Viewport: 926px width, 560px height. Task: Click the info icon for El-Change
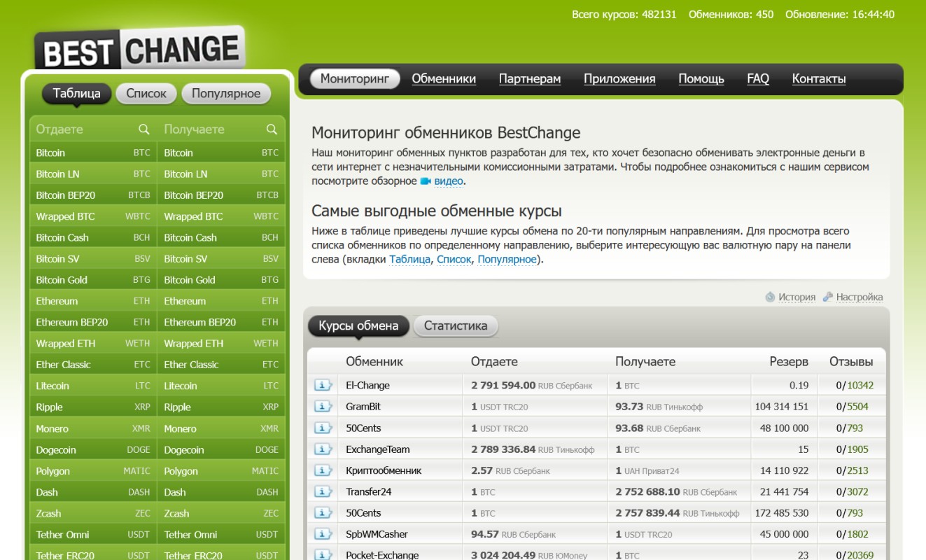(323, 385)
